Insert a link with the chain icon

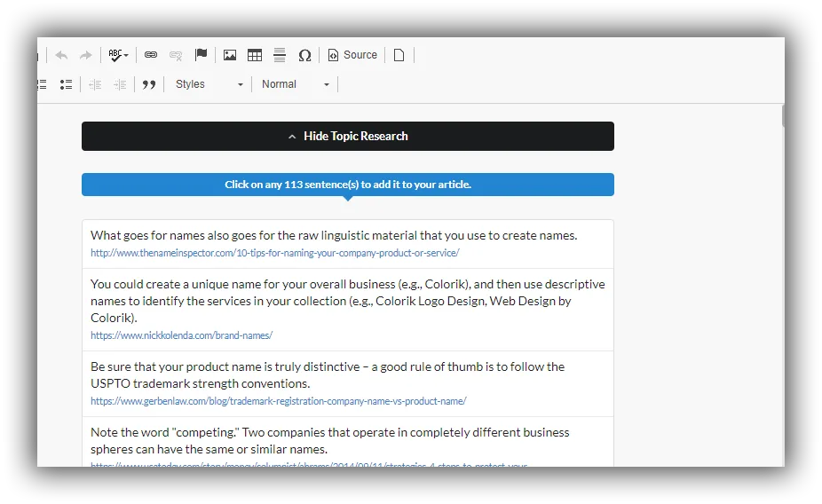[x=151, y=54]
